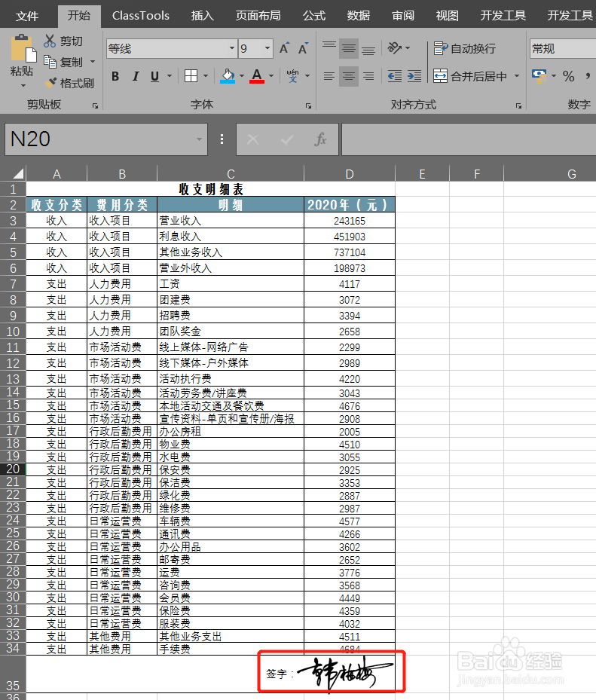The width and height of the screenshot is (596, 700).
Task: Switch to the 页面布局 page layout tab
Action: click(x=258, y=16)
